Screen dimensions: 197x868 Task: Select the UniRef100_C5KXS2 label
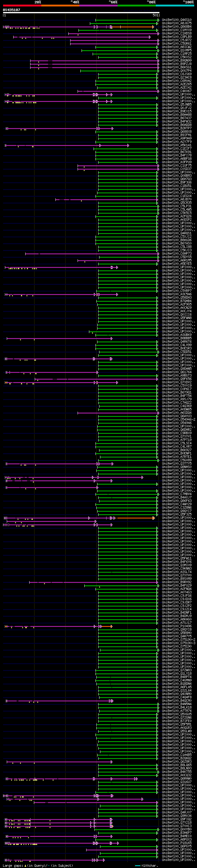pyautogui.click(x=177, y=57)
